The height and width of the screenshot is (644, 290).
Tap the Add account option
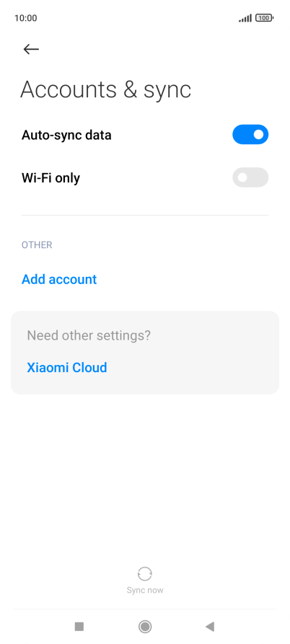(x=59, y=279)
